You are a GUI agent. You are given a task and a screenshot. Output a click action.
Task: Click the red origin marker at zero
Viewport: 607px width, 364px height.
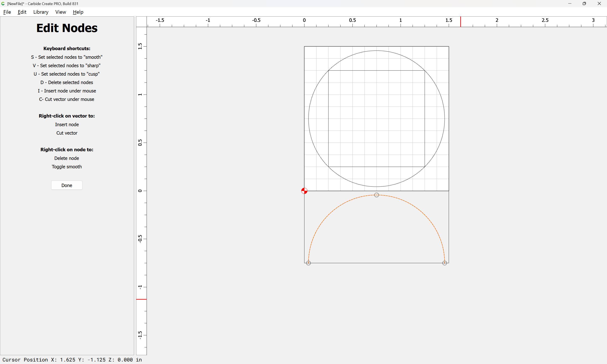pyautogui.click(x=304, y=191)
